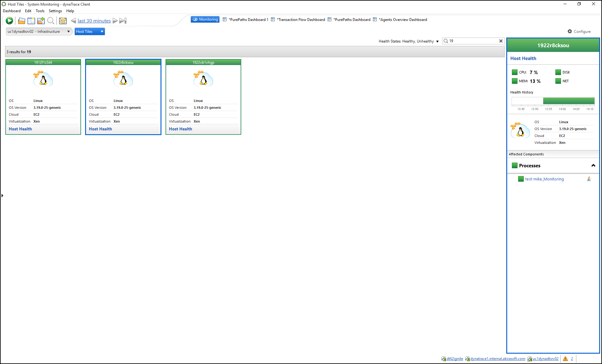Select the 1912f1s5il4 host tile header

43,63
